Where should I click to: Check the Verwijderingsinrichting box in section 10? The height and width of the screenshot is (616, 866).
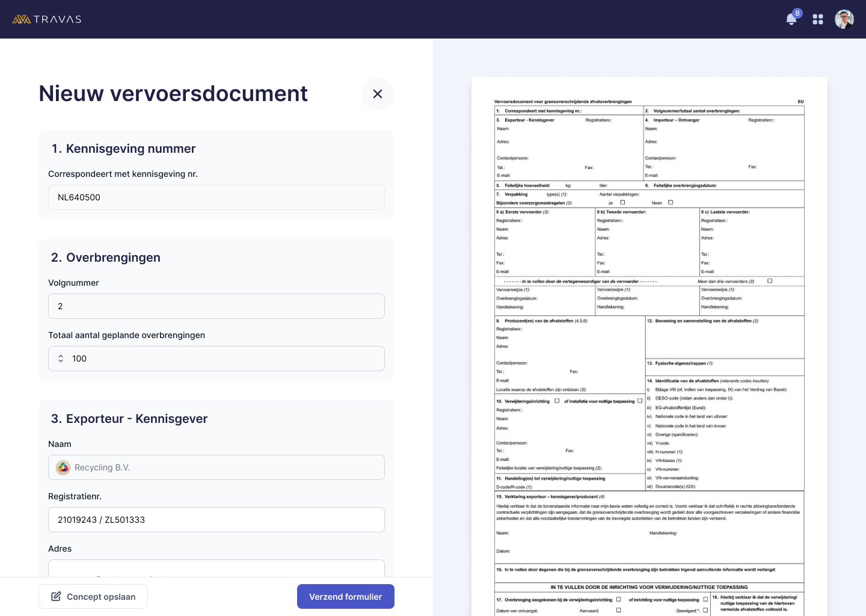pos(557,401)
